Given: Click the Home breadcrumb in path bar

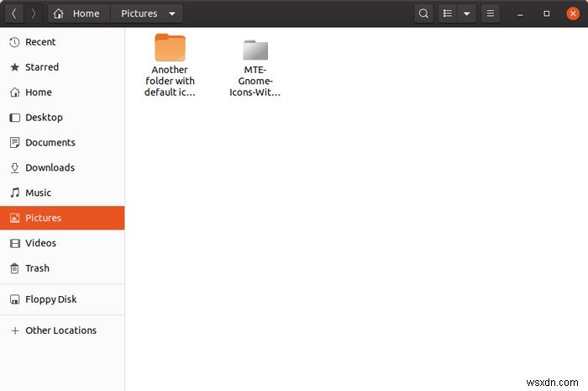Looking at the screenshot, I should click(79, 13).
